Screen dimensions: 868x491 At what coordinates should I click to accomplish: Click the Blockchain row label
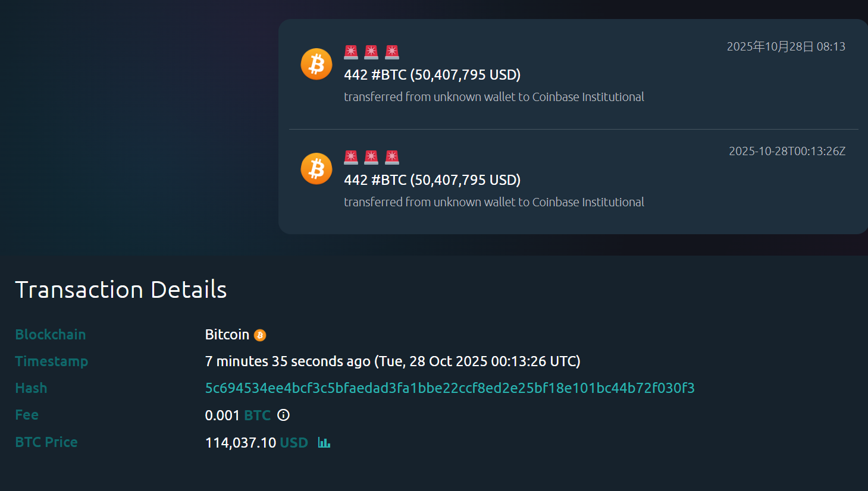tap(51, 335)
